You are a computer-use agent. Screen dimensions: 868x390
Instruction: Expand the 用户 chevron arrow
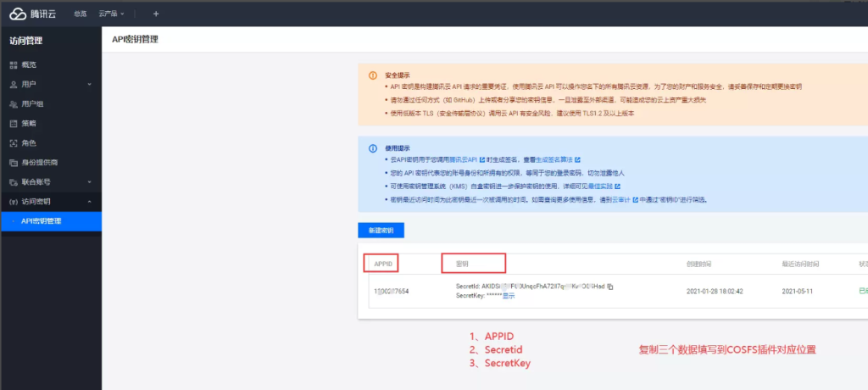click(90, 84)
